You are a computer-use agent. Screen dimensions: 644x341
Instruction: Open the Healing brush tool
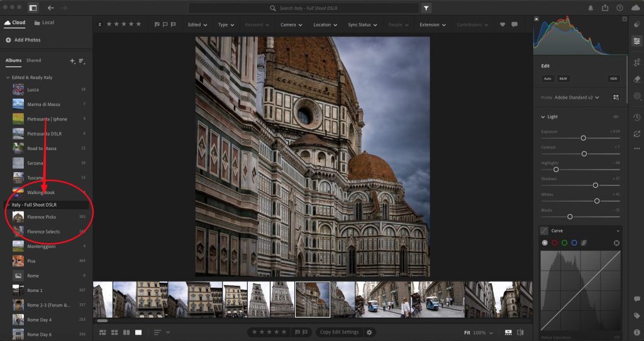[x=636, y=79]
